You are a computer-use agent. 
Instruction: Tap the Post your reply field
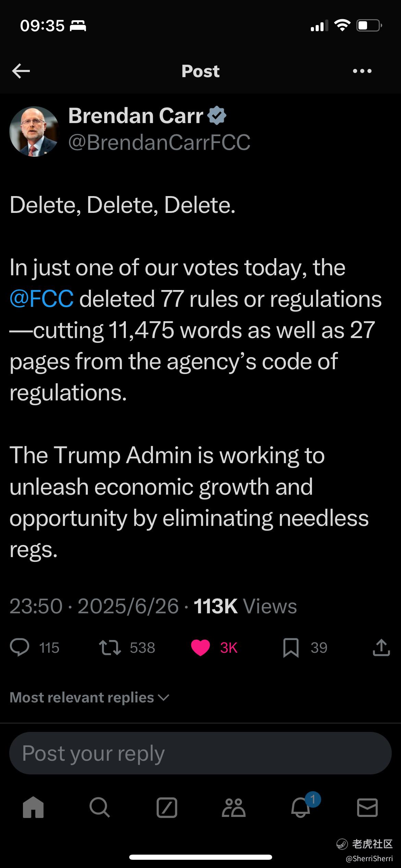click(x=200, y=753)
